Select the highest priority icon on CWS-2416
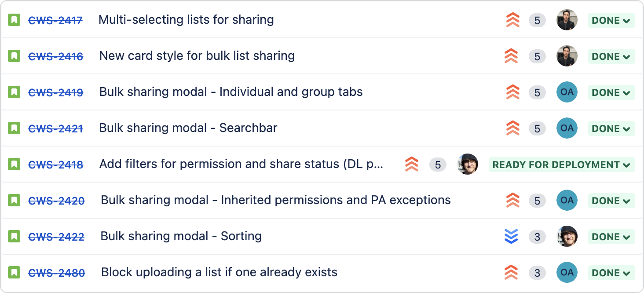 coord(511,56)
